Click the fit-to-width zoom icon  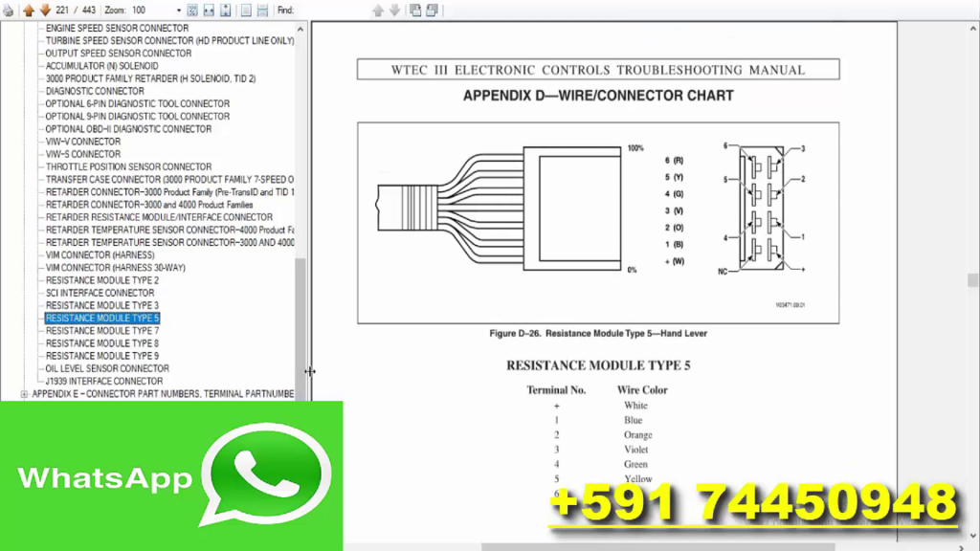point(209,11)
